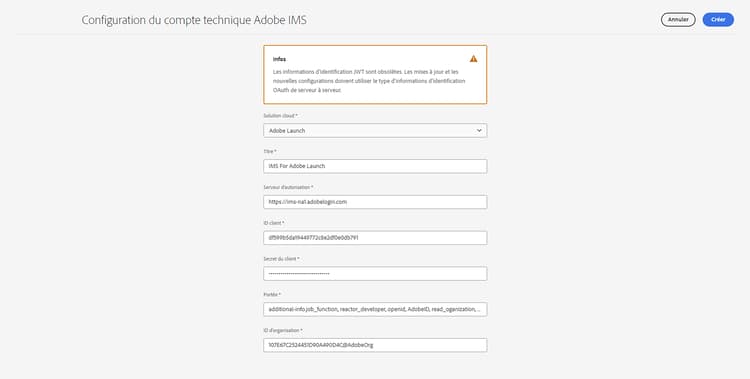The height and width of the screenshot is (379, 750).
Task: Click the ID client label
Action: (274, 223)
